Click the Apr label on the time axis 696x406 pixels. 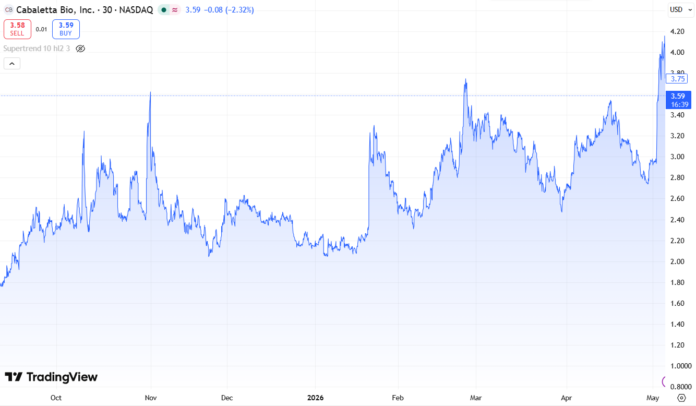(x=566, y=398)
